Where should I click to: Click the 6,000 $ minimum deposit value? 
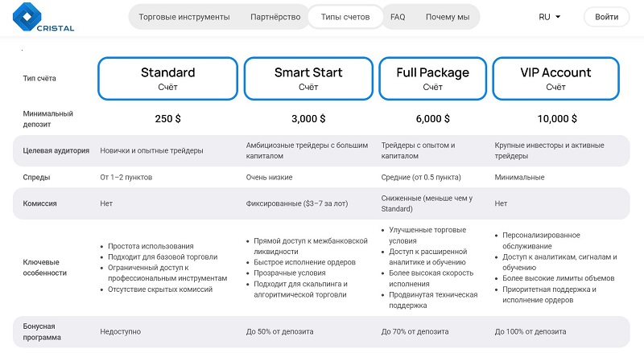[x=432, y=119]
